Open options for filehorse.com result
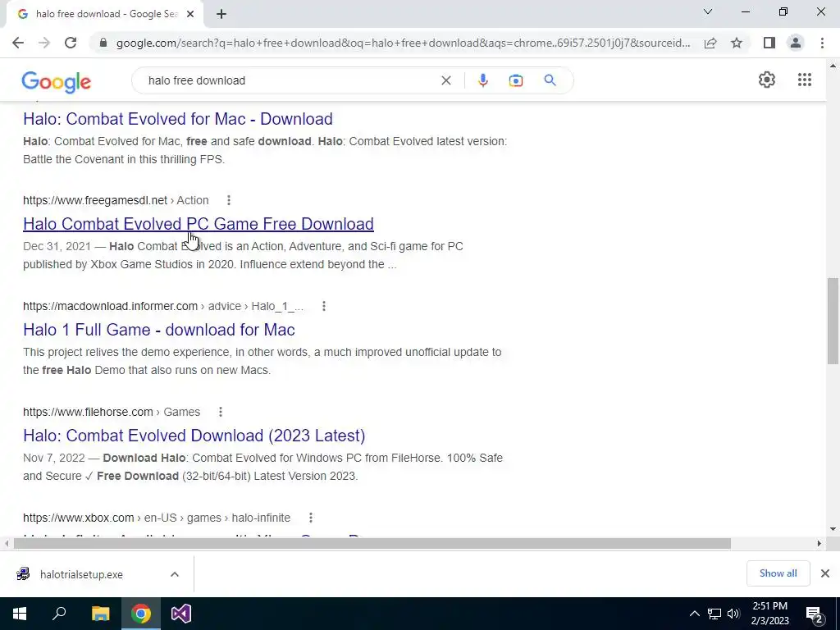The image size is (840, 630). [220, 412]
